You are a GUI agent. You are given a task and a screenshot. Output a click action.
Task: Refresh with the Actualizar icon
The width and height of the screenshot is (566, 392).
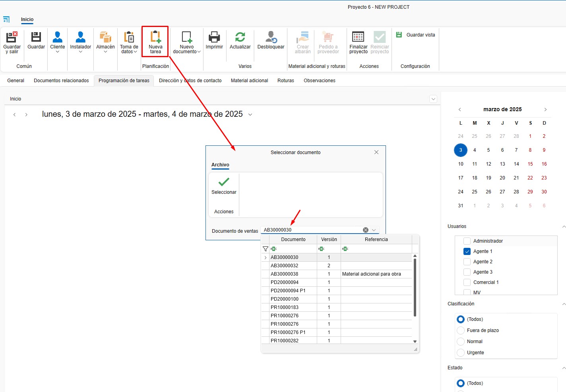240,37
